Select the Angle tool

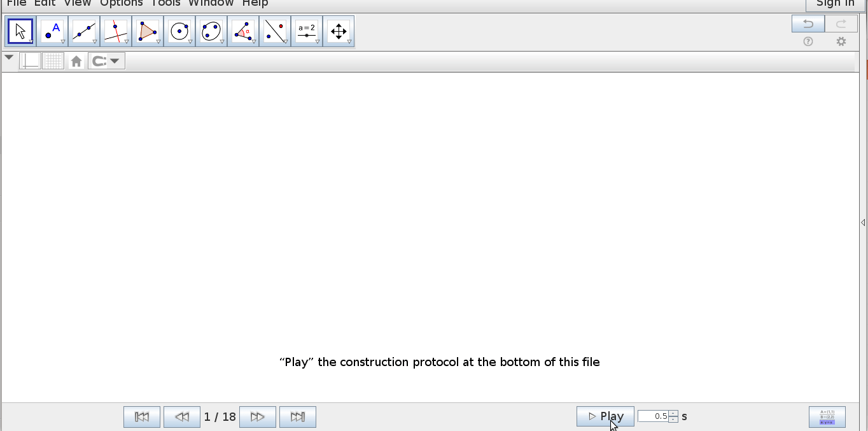(243, 31)
